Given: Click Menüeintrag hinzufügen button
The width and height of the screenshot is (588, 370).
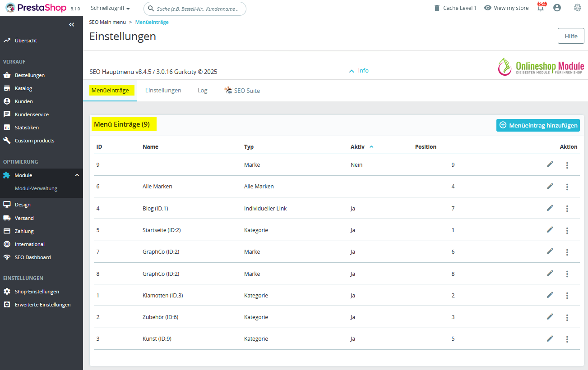Looking at the screenshot, I should tap(538, 125).
